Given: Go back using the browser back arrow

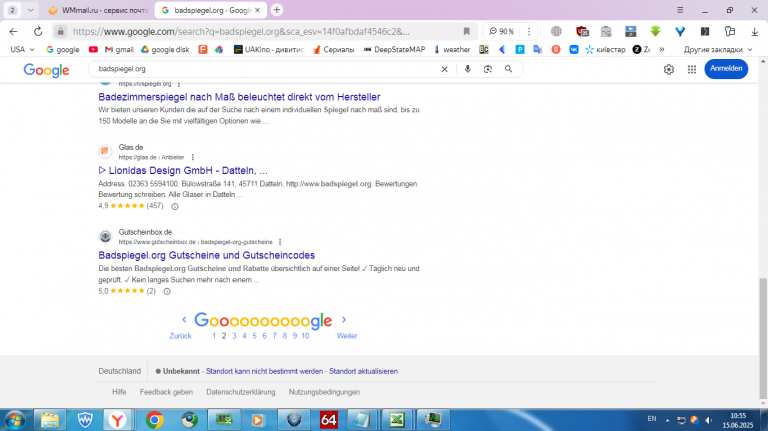Looking at the screenshot, I should [x=13, y=31].
